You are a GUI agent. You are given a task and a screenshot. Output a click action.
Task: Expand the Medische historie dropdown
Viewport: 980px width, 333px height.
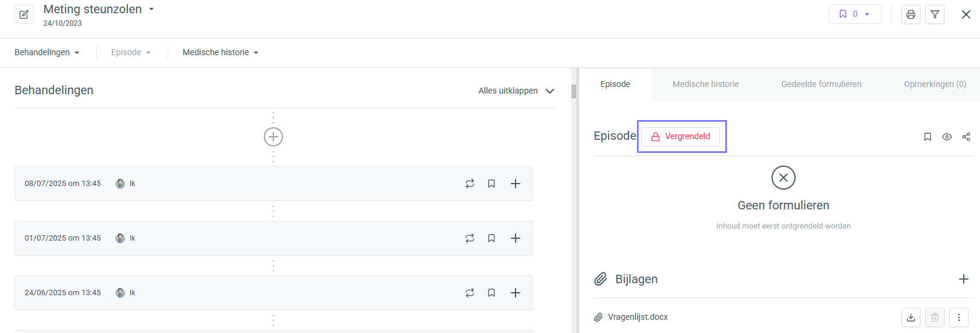pyautogui.click(x=221, y=52)
